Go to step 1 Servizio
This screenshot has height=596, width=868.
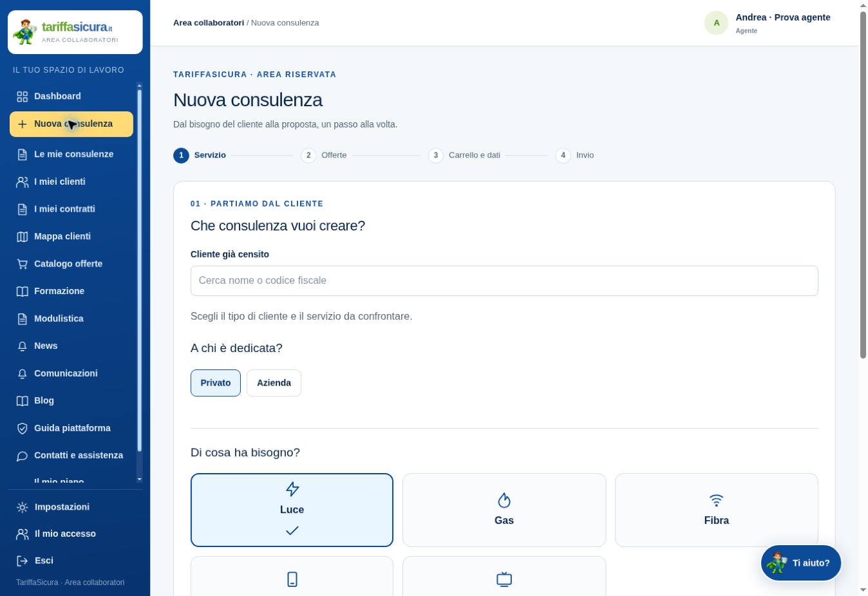[200, 155]
